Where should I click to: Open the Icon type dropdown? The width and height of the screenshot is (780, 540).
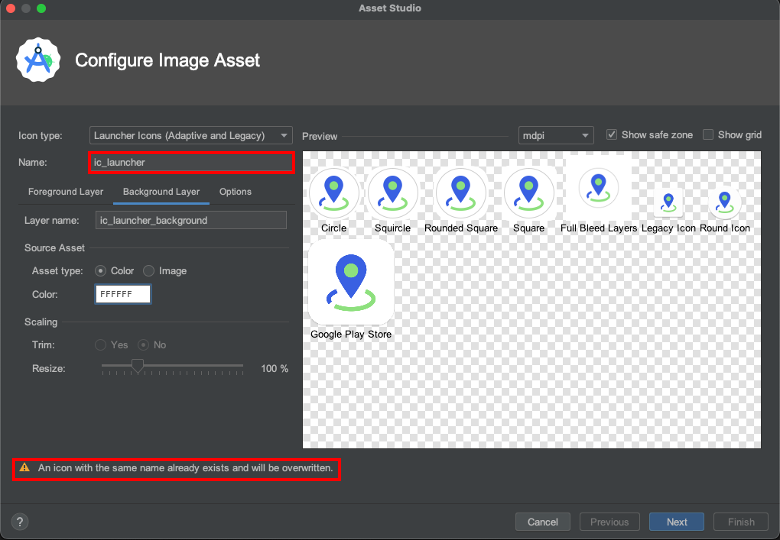coord(191,135)
